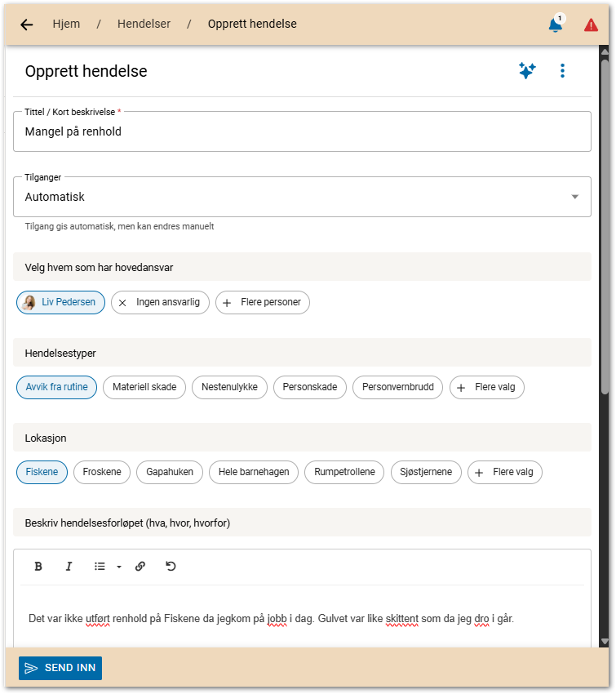Click the AI sparkle icon

pos(527,71)
